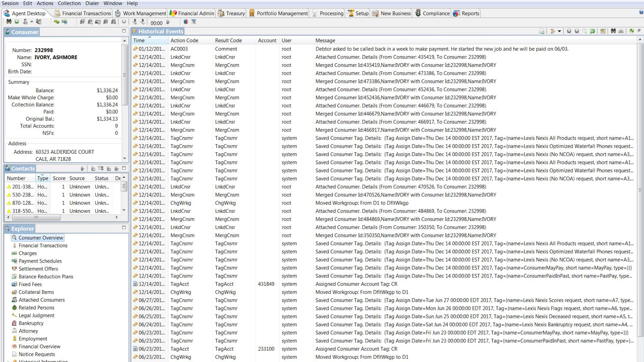Click the printer icon in Historical Events toolbar

[621, 31]
